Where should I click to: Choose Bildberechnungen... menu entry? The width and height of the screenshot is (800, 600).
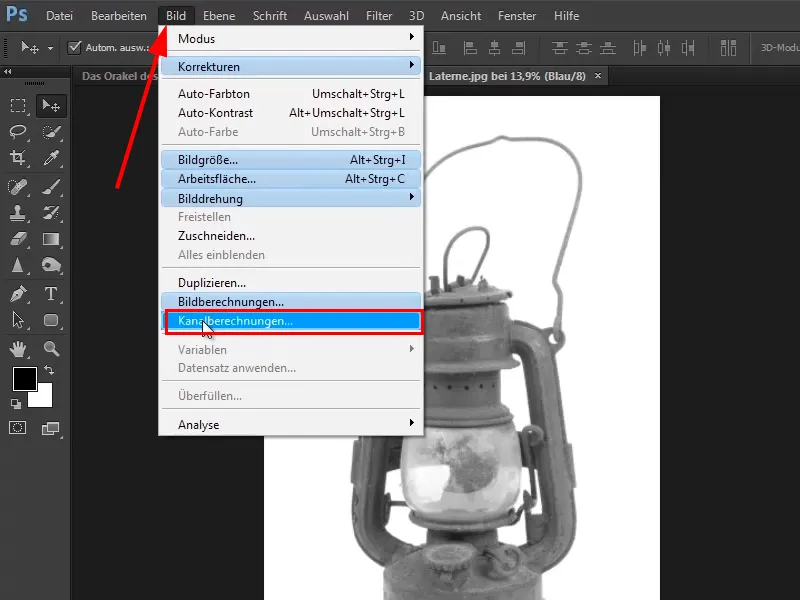click(291, 302)
